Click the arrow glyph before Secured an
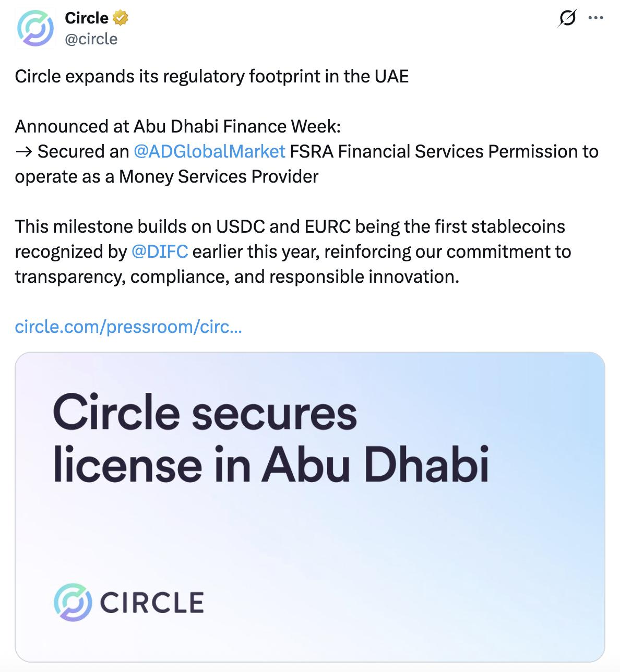The height and width of the screenshot is (672, 620). click(x=23, y=152)
